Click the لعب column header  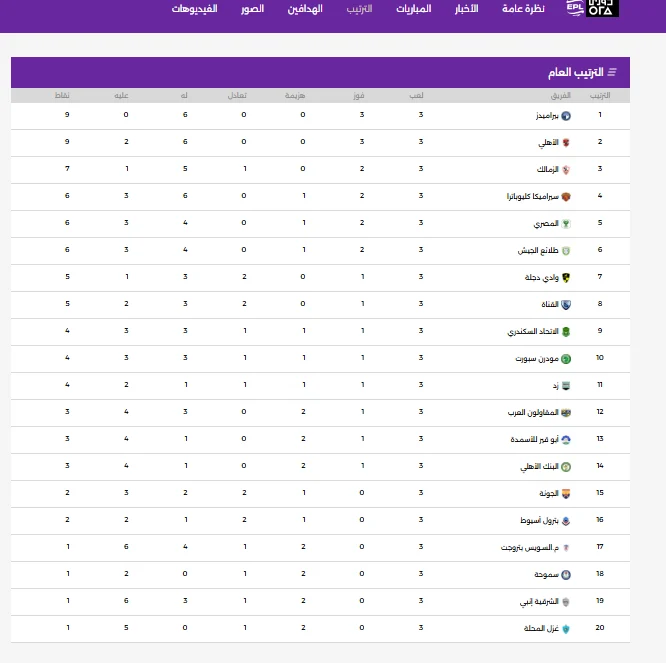(416, 95)
